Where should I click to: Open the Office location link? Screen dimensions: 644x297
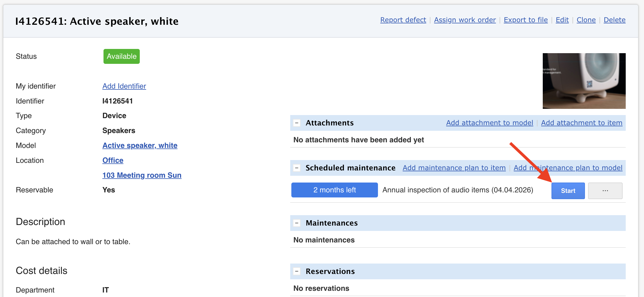point(113,160)
